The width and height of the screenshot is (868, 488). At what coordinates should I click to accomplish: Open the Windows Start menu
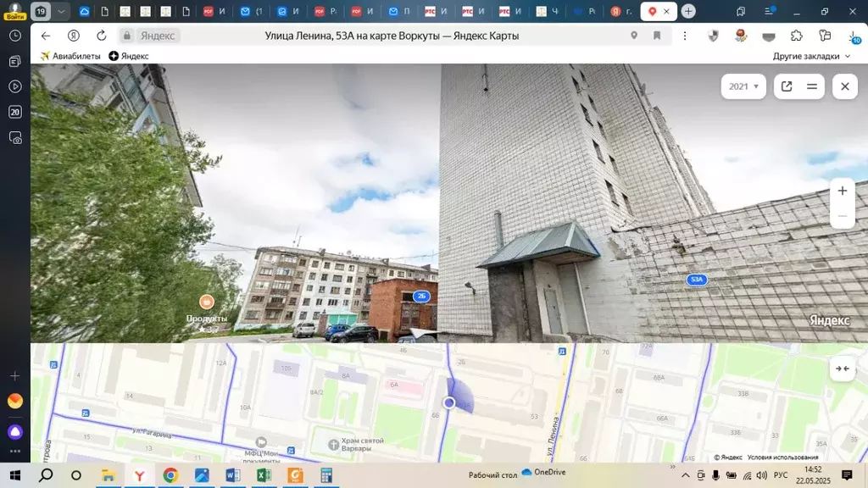15,475
